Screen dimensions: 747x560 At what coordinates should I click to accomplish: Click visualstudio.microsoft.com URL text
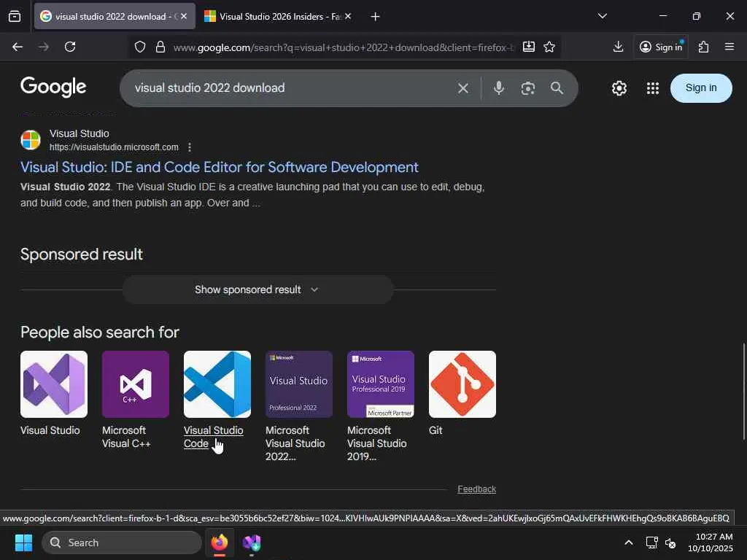(x=114, y=147)
